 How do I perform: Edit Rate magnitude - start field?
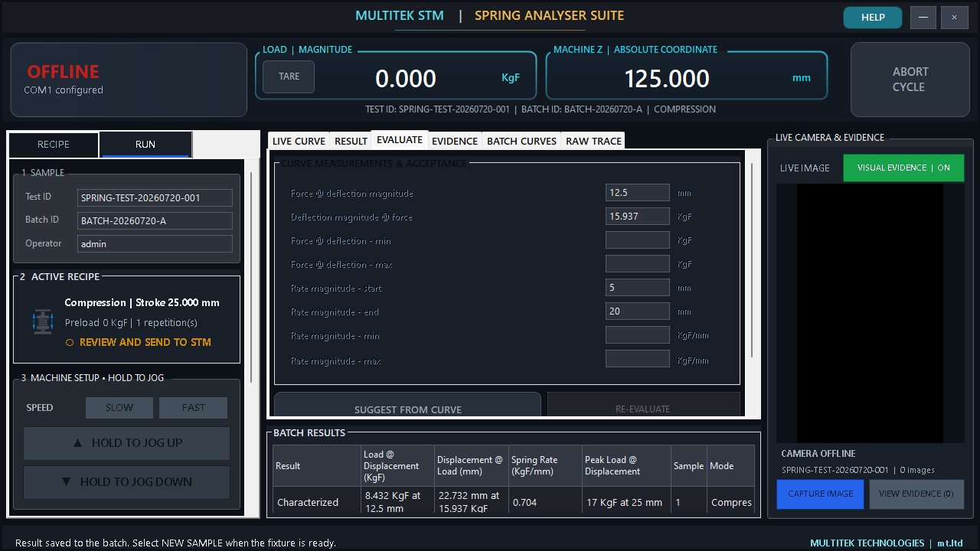(638, 288)
